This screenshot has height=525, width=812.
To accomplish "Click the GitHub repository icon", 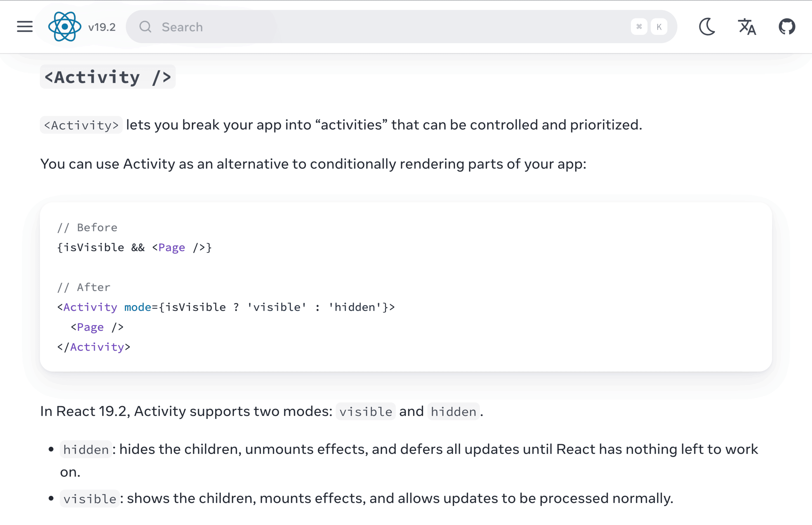I will tap(788, 27).
